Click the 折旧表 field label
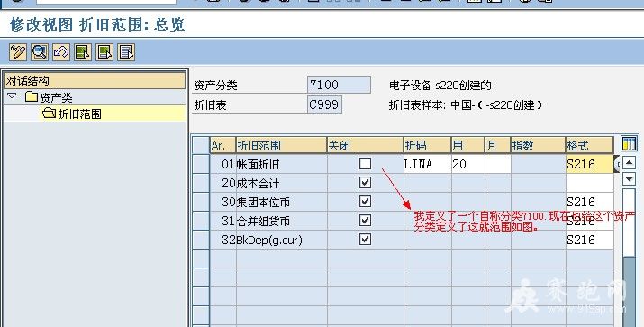This screenshot has height=327, width=644. point(210,105)
